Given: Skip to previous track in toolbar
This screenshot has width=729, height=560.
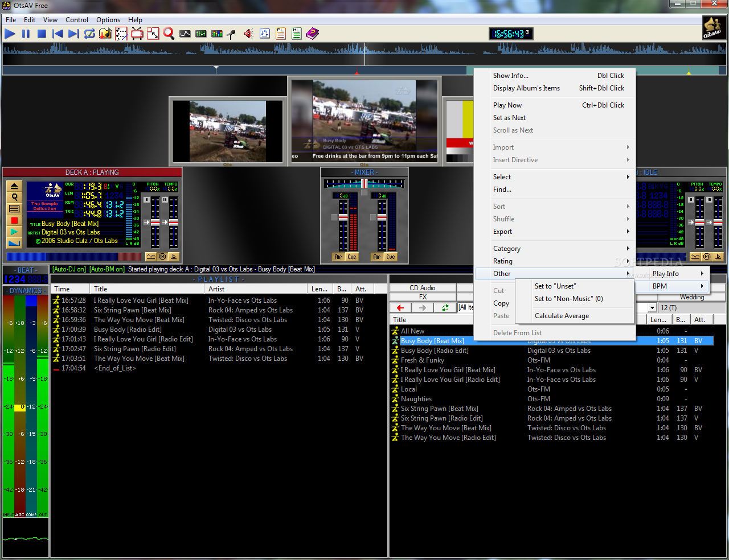Looking at the screenshot, I should click(58, 34).
